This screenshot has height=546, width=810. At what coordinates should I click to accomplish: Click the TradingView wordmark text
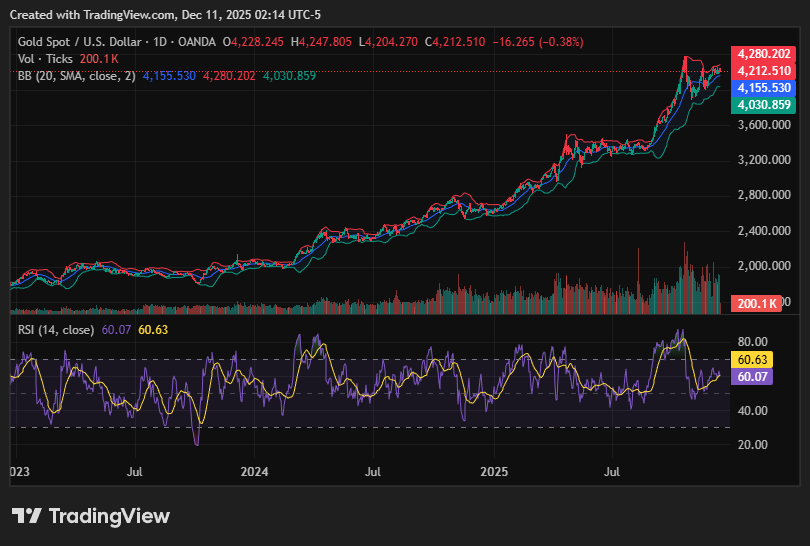[x=109, y=516]
